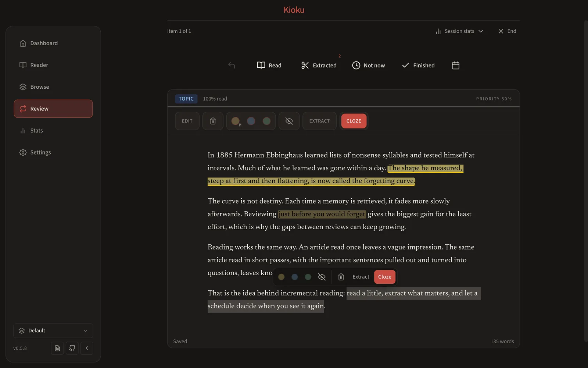Click the EXTRACT toolbar button
The height and width of the screenshot is (368, 588).
click(319, 121)
